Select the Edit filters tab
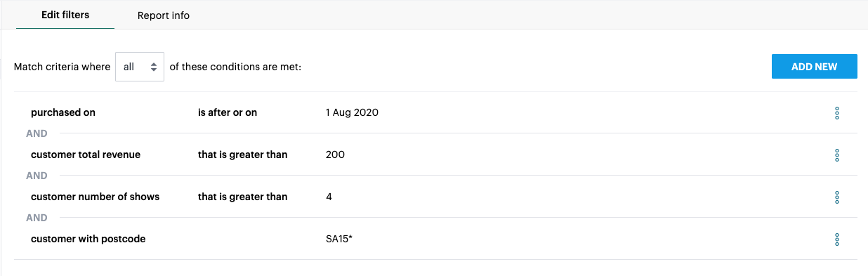This screenshot has height=276, width=868. point(65,15)
